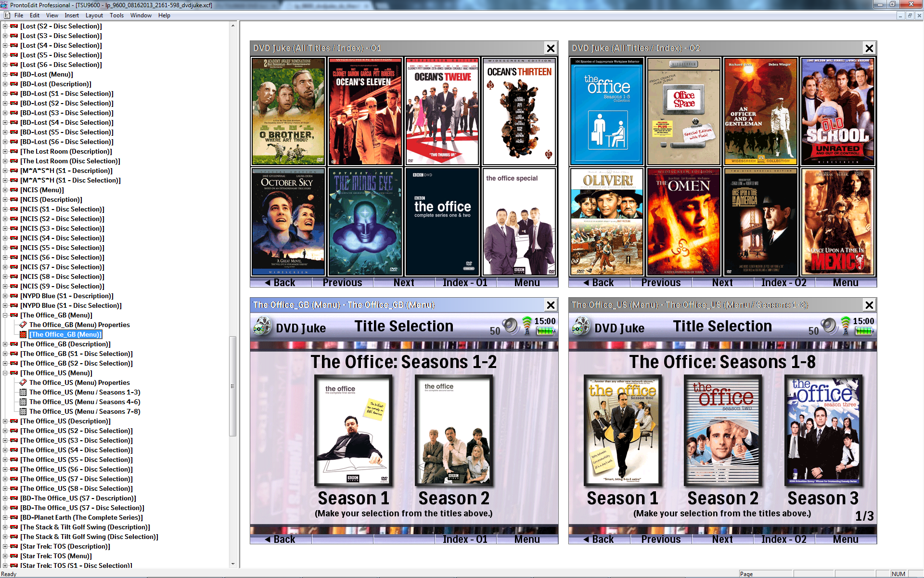Click the DVD reel icon in Office_GB panel

[262, 327]
